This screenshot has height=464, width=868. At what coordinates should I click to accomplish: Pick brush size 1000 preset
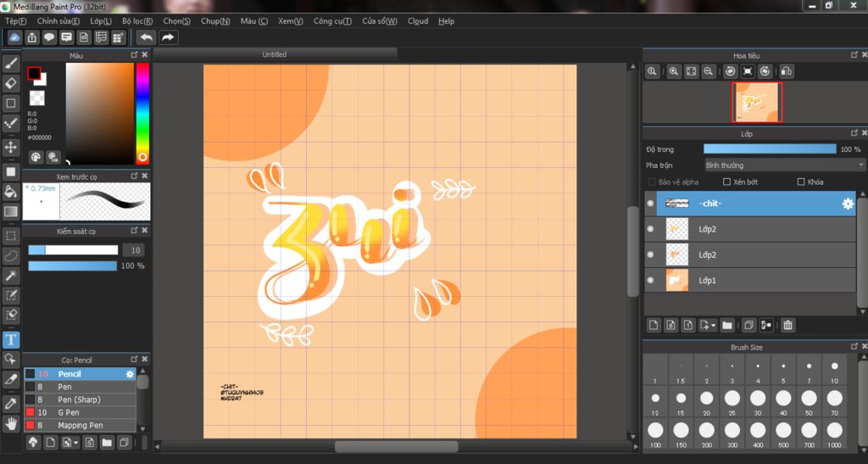pyautogui.click(x=835, y=433)
